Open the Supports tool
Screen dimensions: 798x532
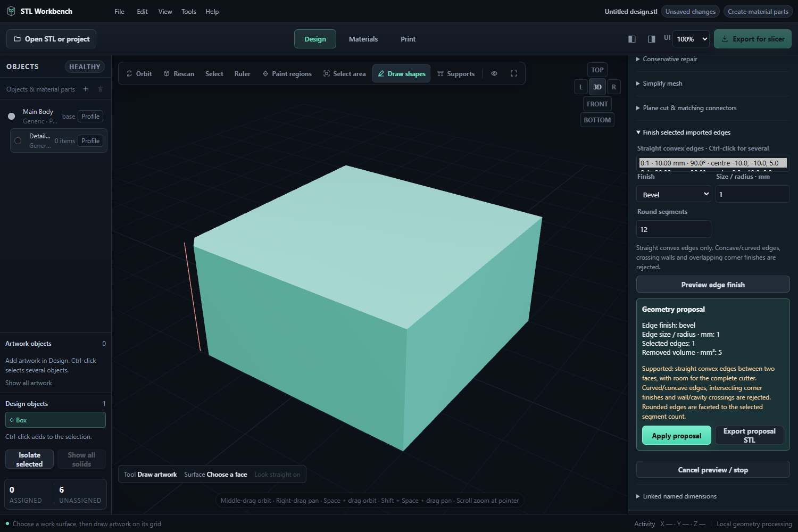(456, 73)
